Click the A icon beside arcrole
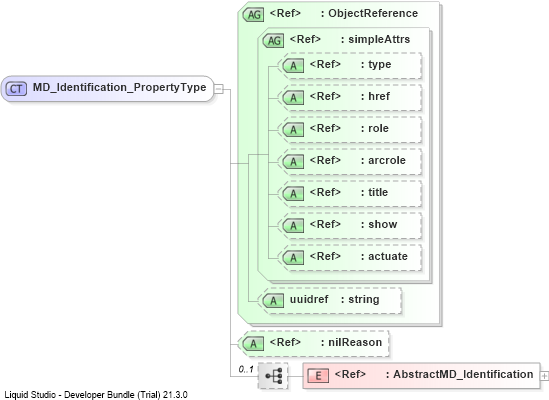 pyautogui.click(x=293, y=162)
